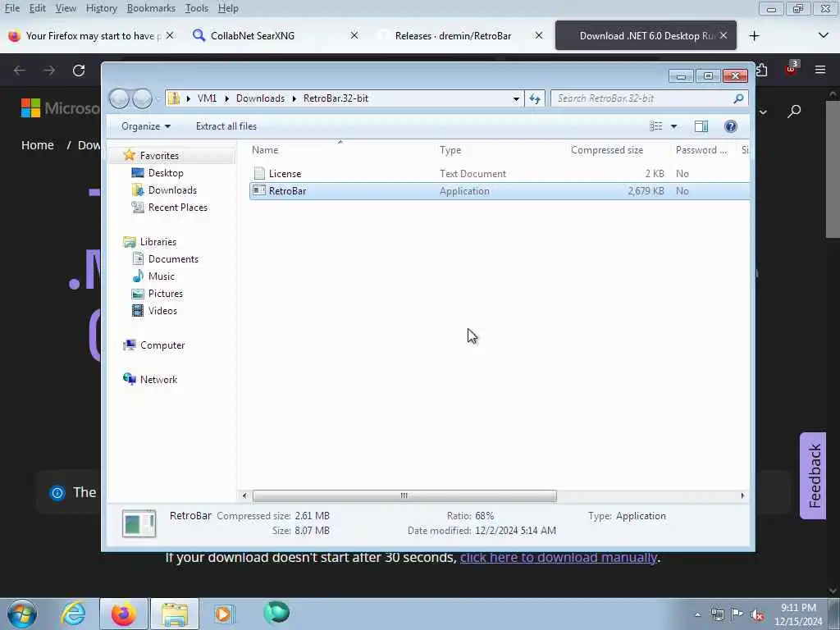Open the Feedback side button
Viewport: 840px width, 630px height.
[x=814, y=476]
